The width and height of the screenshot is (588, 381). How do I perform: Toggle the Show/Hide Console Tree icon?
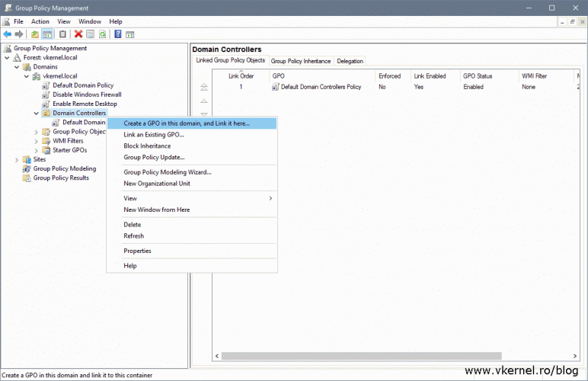click(47, 34)
